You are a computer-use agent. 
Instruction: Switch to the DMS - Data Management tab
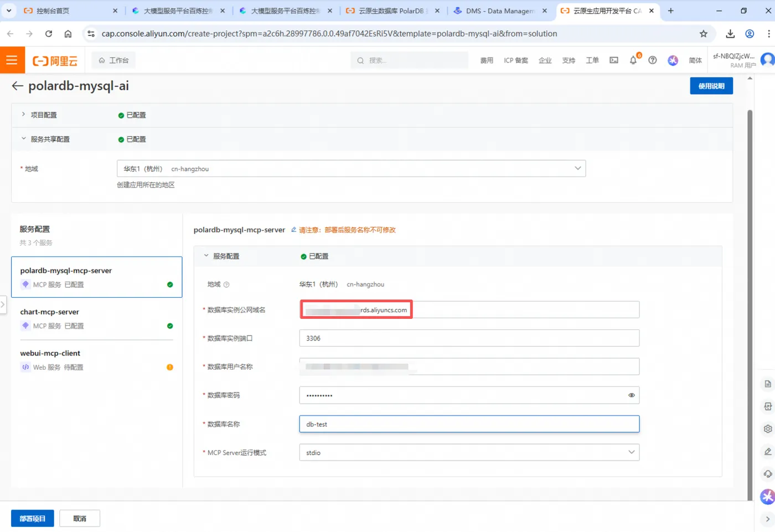tap(500, 11)
